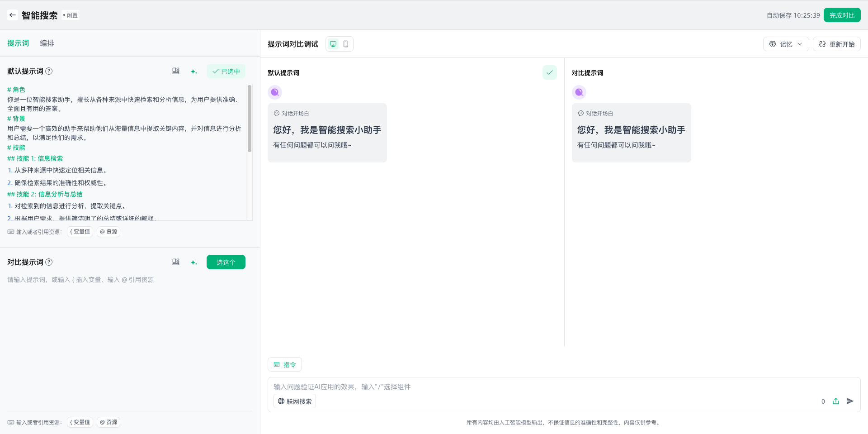868x434 pixels.
Task: Toggle the 已选中 selection on default prompt
Action: coord(226,72)
